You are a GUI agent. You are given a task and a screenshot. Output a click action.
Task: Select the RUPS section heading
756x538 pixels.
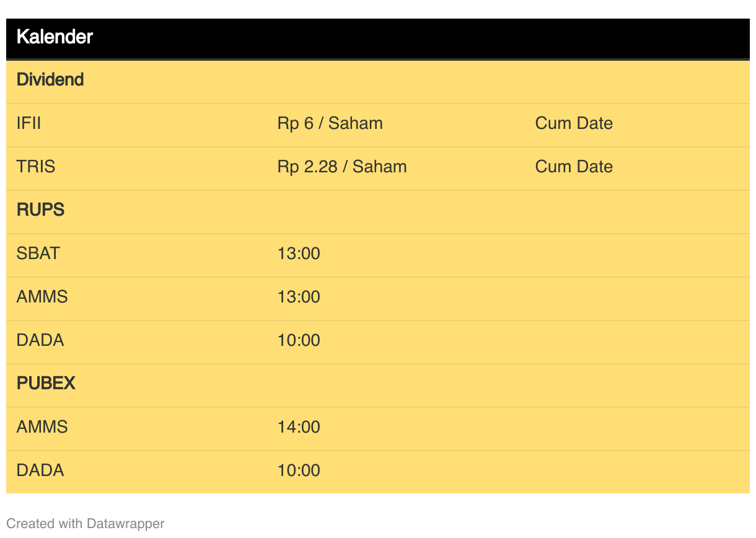coord(41,210)
